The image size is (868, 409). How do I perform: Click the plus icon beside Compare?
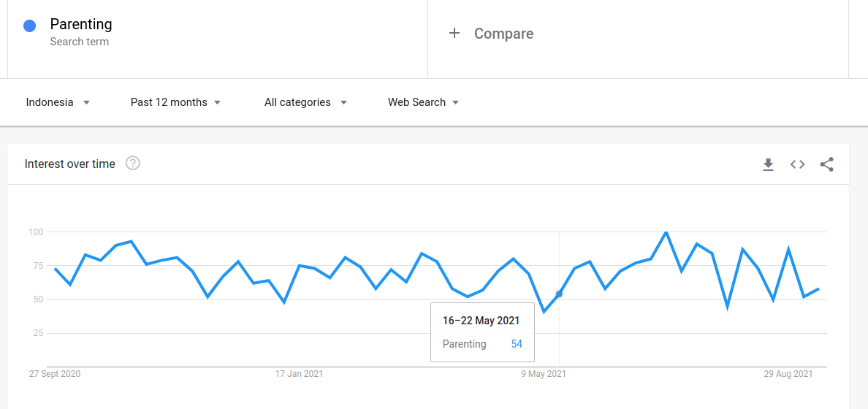454,34
